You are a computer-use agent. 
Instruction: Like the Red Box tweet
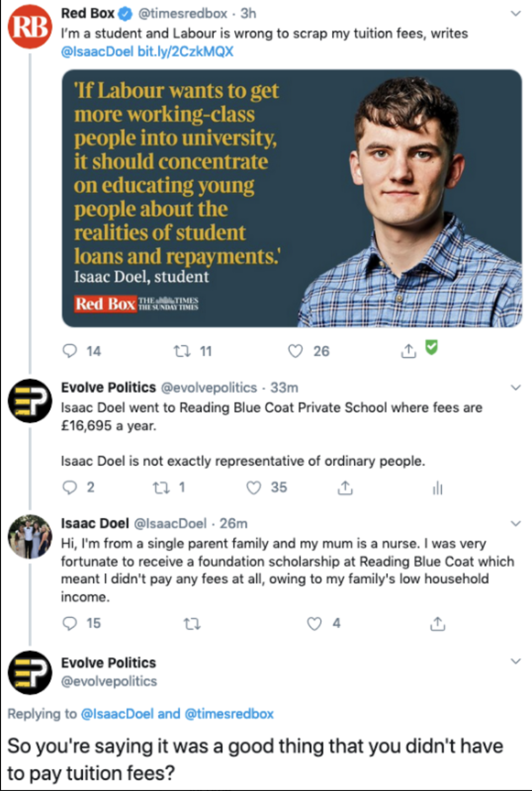point(295,351)
